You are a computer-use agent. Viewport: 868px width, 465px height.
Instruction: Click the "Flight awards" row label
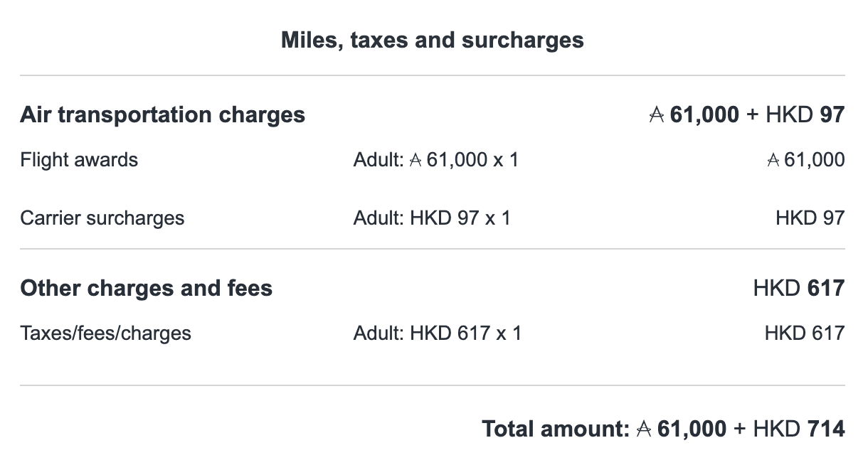(79, 160)
